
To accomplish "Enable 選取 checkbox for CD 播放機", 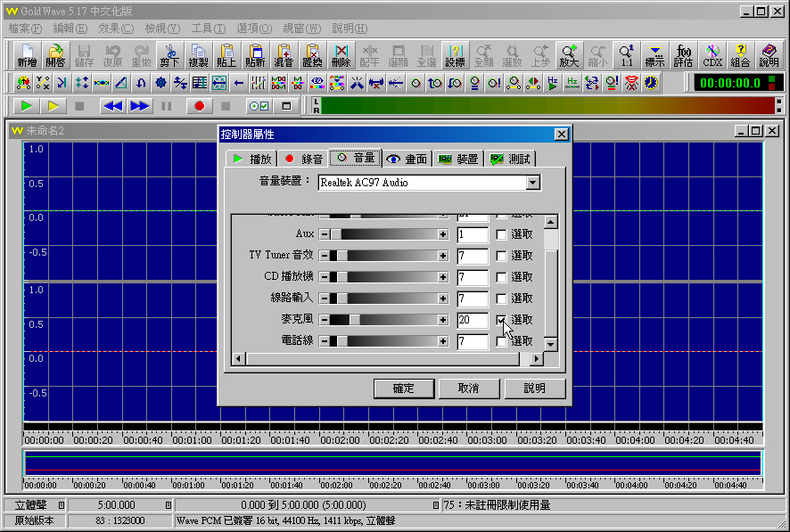I will 502,277.
